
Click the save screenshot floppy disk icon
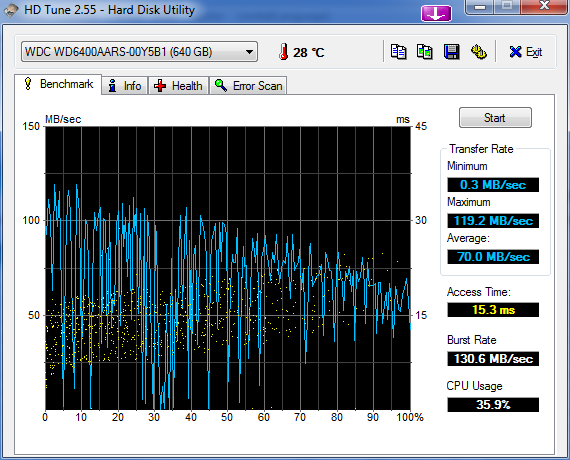point(451,52)
